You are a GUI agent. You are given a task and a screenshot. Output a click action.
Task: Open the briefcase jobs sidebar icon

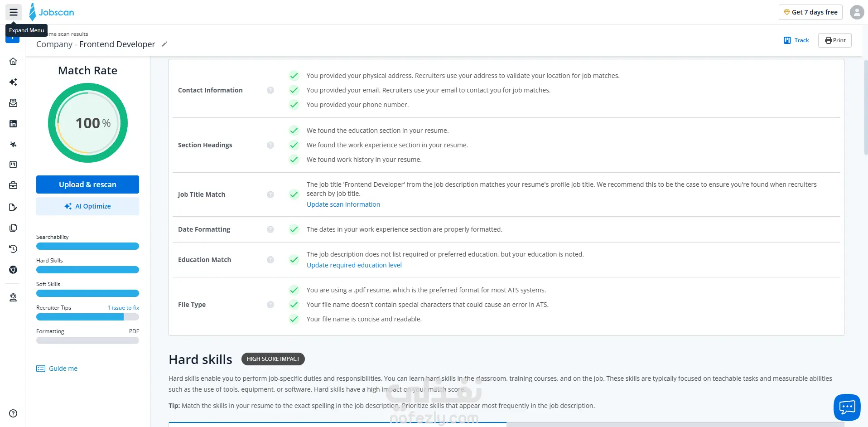pos(13,185)
